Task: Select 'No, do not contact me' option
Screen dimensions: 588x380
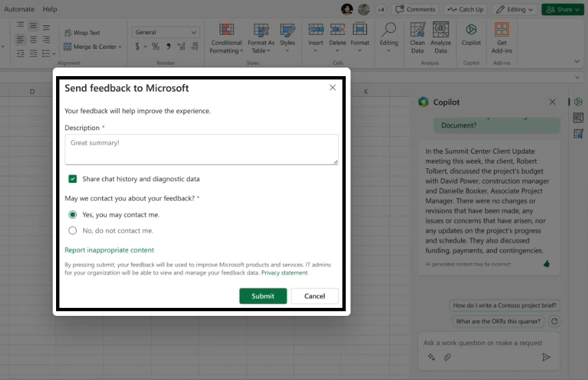Action: click(73, 230)
